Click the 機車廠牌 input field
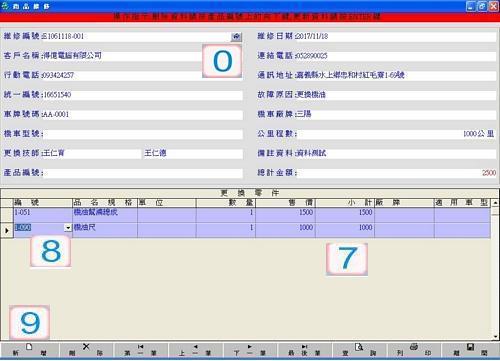 coord(396,115)
